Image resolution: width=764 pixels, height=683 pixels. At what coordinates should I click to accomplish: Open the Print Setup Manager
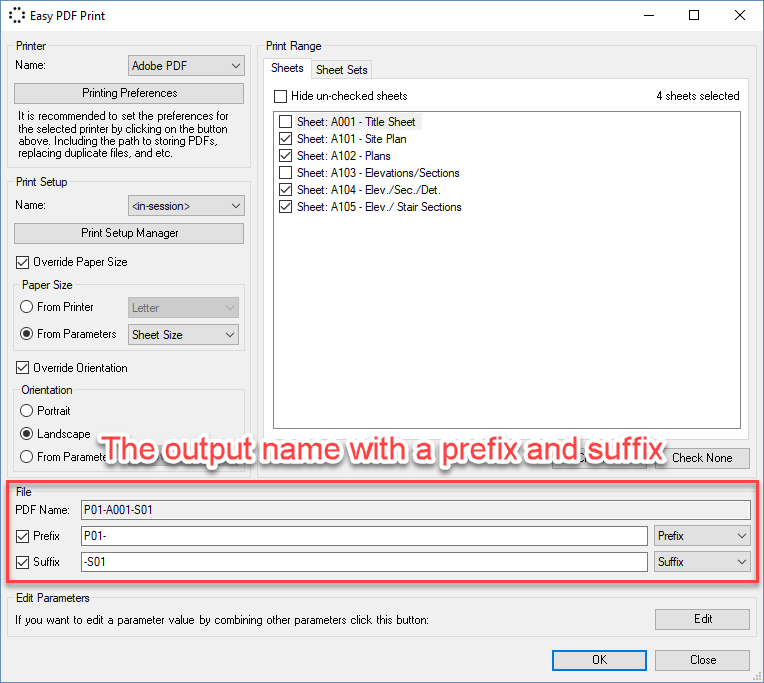pyautogui.click(x=129, y=233)
